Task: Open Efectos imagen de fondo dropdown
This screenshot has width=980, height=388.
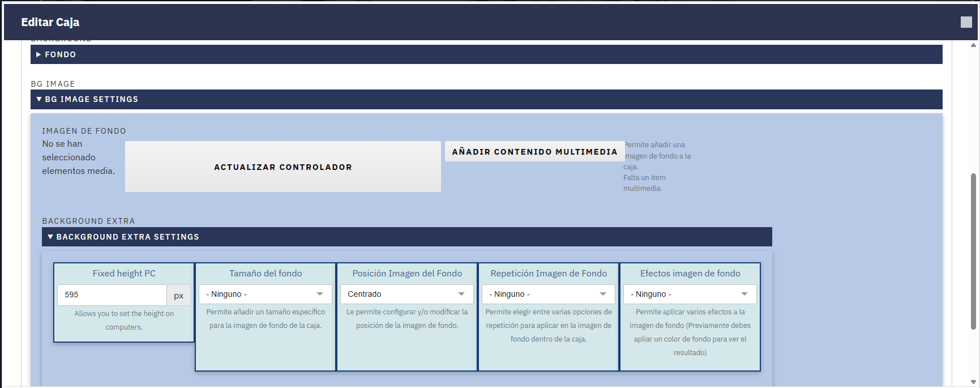Action: 690,294
